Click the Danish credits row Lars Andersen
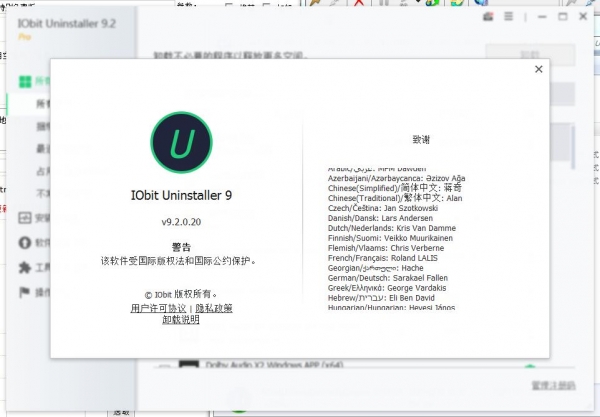 click(380, 218)
